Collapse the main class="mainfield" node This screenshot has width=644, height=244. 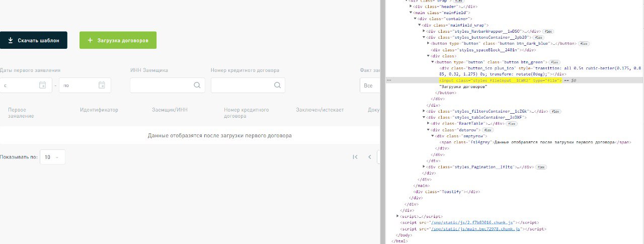(x=411, y=13)
